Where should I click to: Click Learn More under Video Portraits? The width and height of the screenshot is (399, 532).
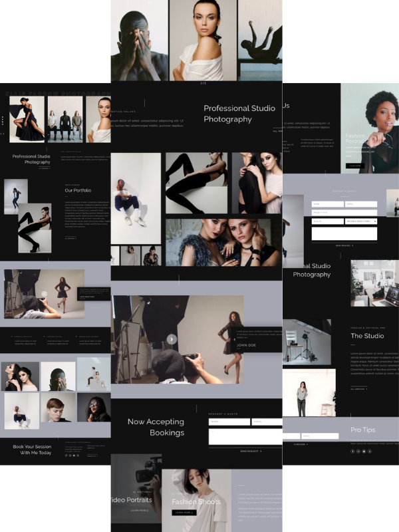click(x=140, y=510)
